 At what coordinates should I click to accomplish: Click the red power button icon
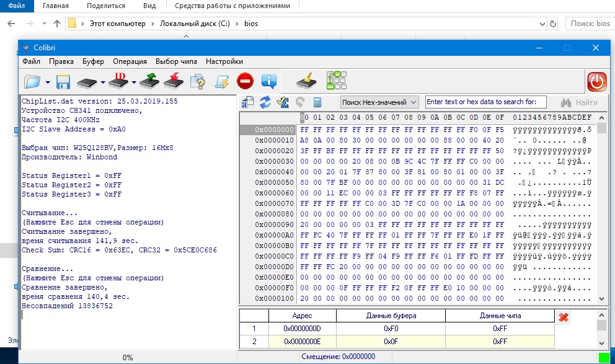click(x=596, y=81)
